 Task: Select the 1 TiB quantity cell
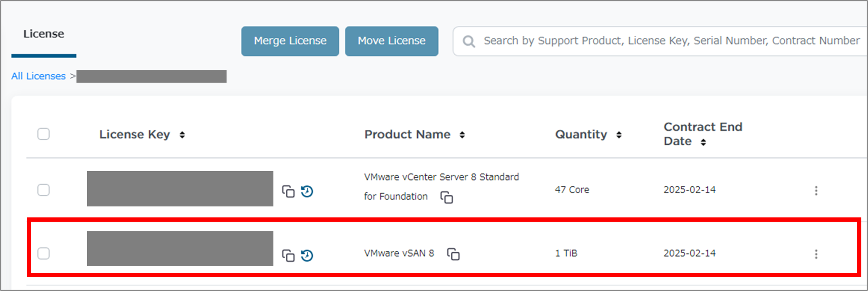click(x=566, y=253)
